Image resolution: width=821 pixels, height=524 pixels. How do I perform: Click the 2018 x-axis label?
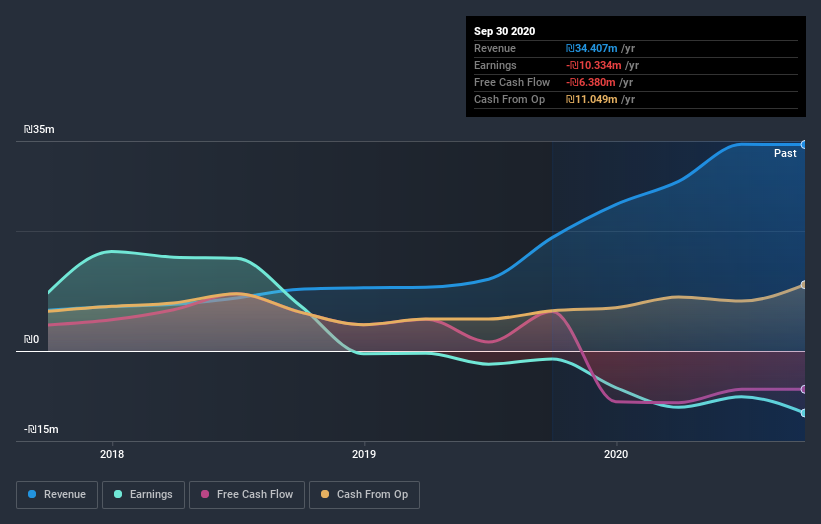[x=112, y=454]
